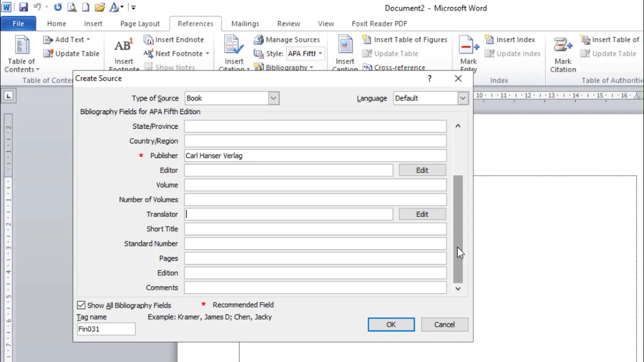Open Manage Sources

pos(287,39)
